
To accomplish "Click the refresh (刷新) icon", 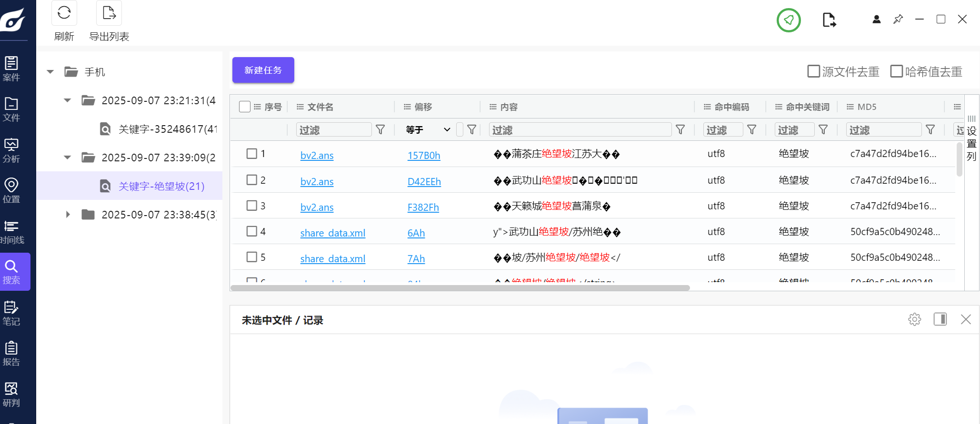I will (x=64, y=13).
